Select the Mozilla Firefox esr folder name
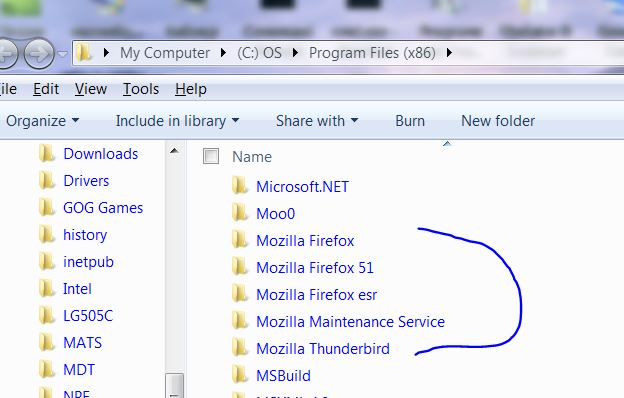This screenshot has width=624, height=398. [x=316, y=295]
